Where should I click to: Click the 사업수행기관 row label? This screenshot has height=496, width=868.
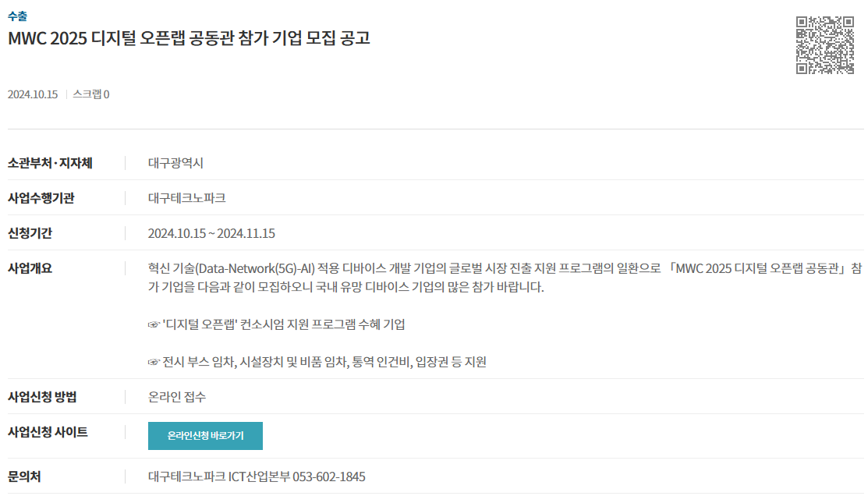[41, 197]
